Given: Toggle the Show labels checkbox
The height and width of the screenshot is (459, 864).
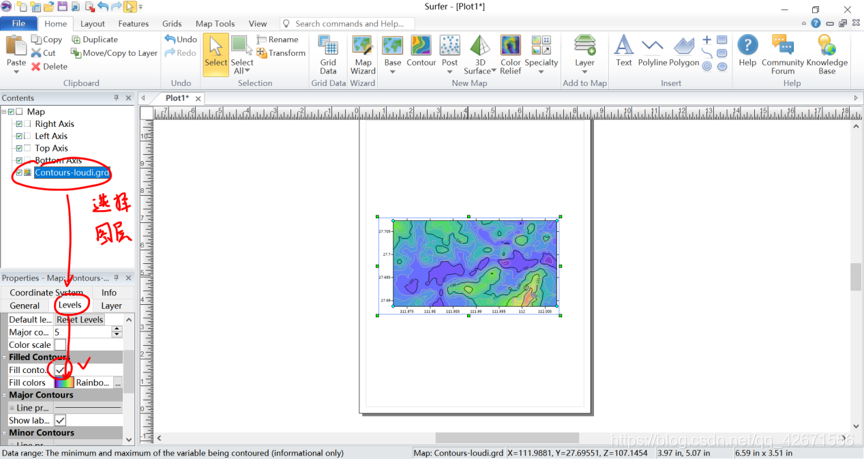Looking at the screenshot, I should pyautogui.click(x=60, y=420).
